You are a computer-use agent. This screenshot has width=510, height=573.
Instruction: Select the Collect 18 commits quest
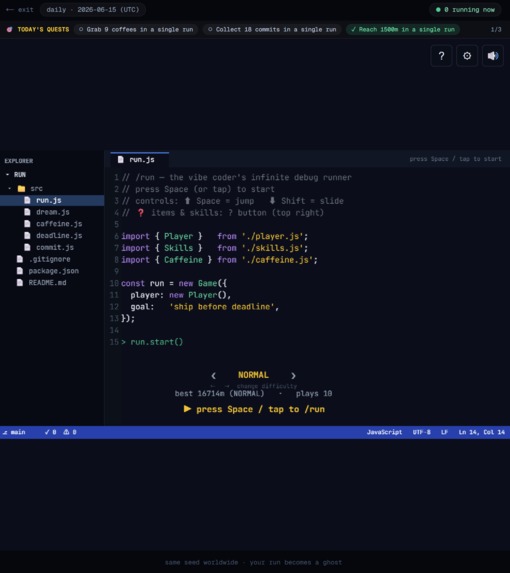[x=272, y=29]
